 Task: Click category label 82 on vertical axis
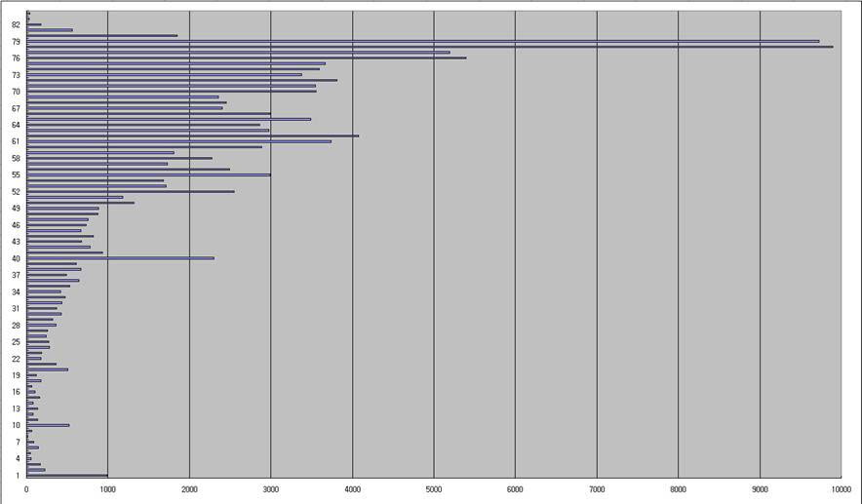pos(17,24)
